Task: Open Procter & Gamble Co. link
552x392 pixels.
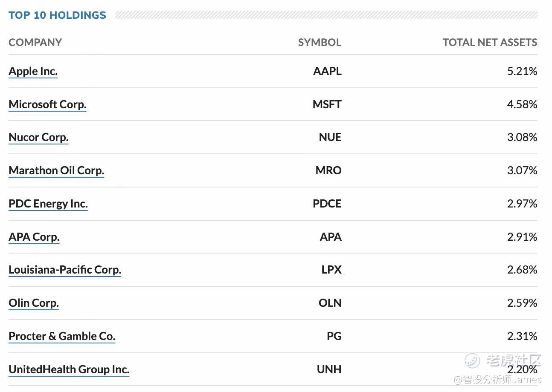Action: [x=62, y=336]
